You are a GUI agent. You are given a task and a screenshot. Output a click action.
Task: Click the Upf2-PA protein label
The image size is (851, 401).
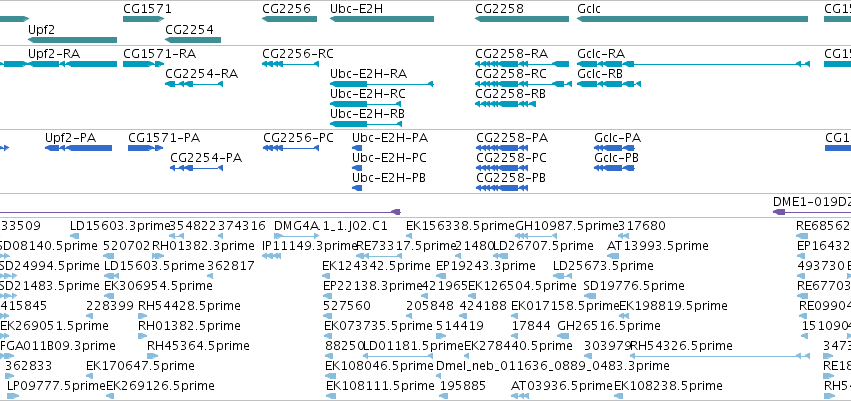[71, 138]
